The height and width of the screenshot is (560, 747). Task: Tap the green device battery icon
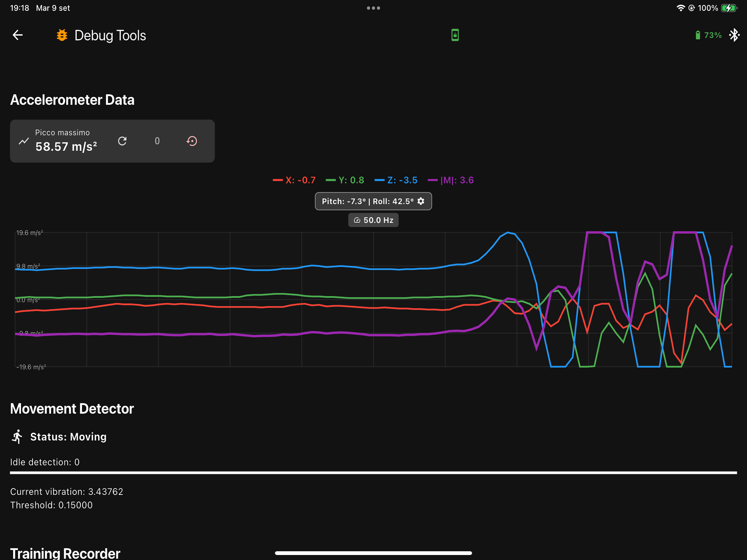pos(698,35)
